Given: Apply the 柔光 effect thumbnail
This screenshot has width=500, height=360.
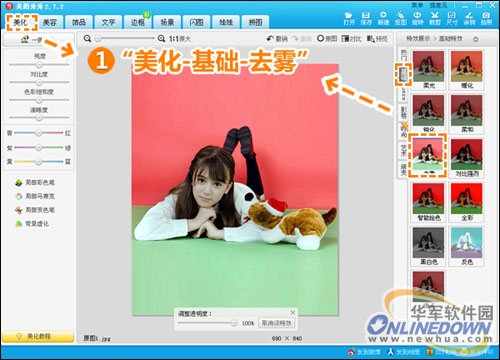Looking at the screenshot, I should coord(428,69).
